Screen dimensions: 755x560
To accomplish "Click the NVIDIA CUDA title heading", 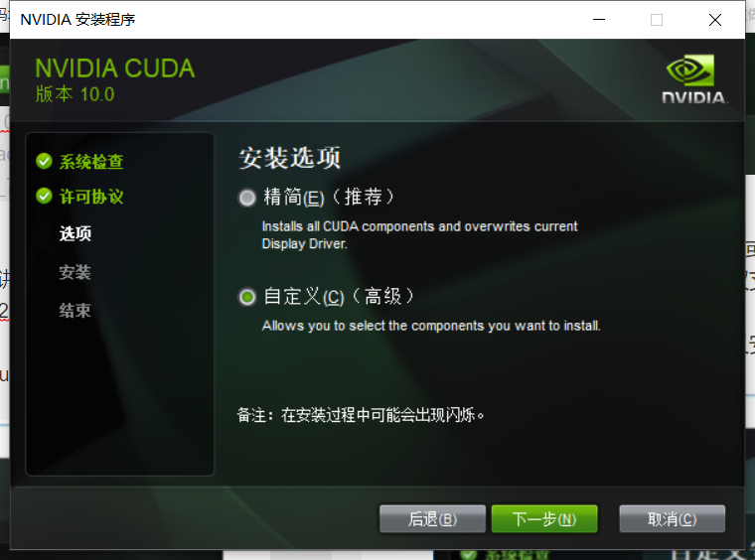I will (115, 69).
